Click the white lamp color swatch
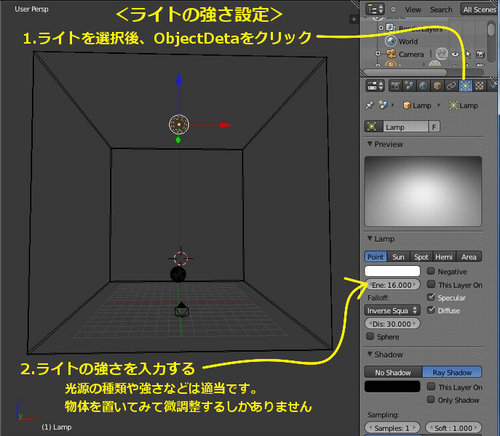 392,271
